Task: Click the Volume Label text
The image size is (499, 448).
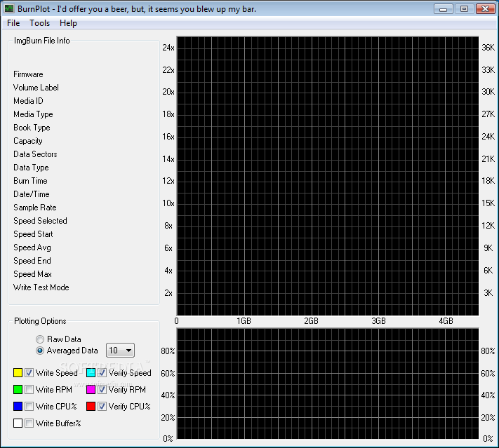Action: (36, 88)
